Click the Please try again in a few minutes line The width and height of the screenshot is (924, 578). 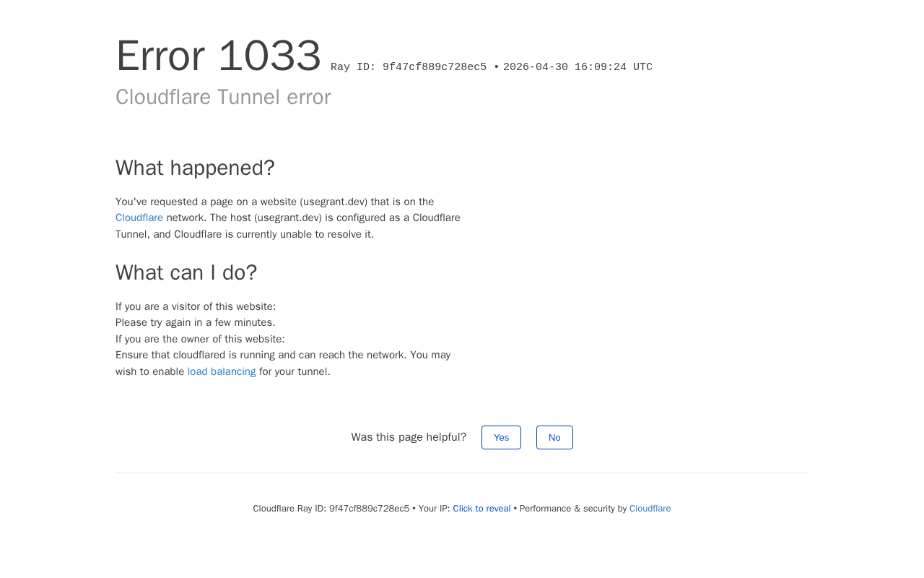pyautogui.click(x=196, y=323)
